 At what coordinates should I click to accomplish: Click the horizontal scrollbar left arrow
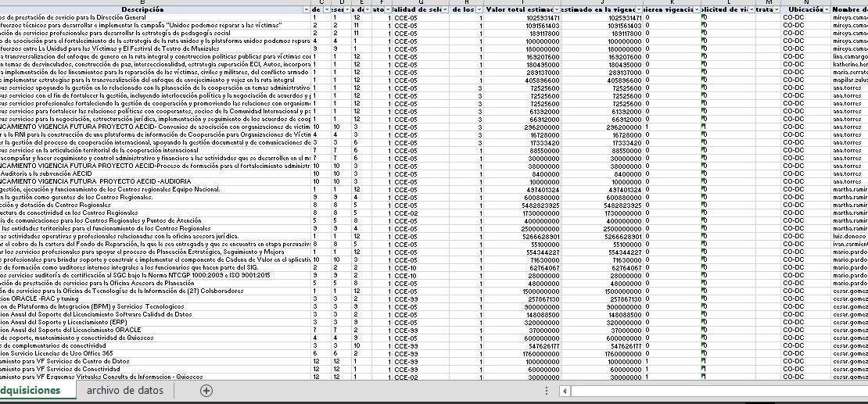[x=565, y=391]
